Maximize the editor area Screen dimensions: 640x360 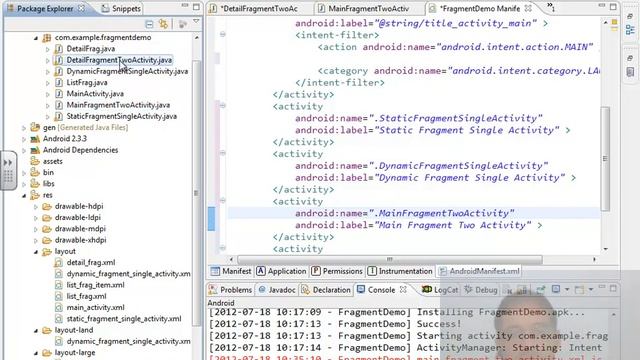click(x=613, y=6)
